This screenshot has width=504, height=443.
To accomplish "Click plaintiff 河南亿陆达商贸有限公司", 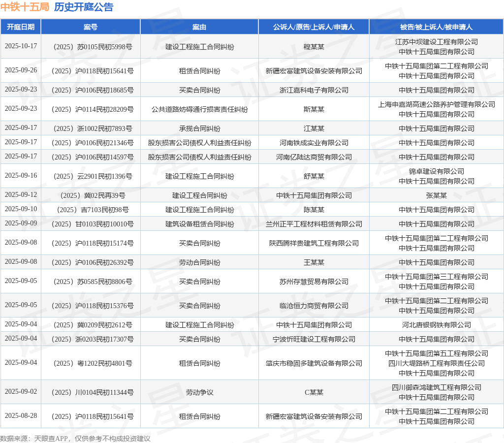I will [314, 157].
